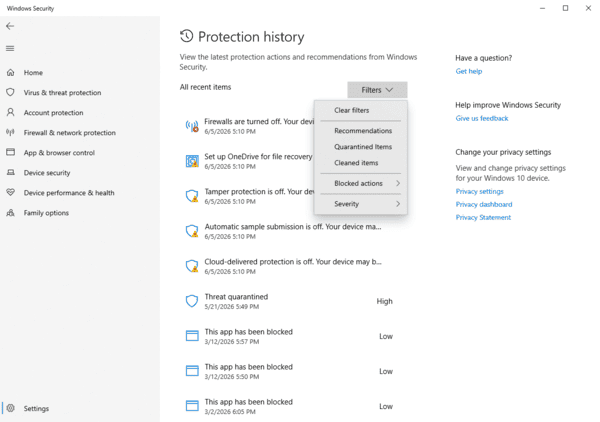This screenshot has width=600, height=422.
Task: Open Cloud-delivered protection is off entry
Action: click(x=293, y=266)
